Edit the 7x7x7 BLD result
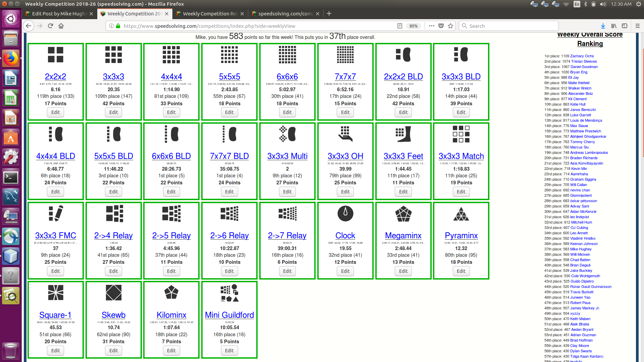 click(229, 192)
